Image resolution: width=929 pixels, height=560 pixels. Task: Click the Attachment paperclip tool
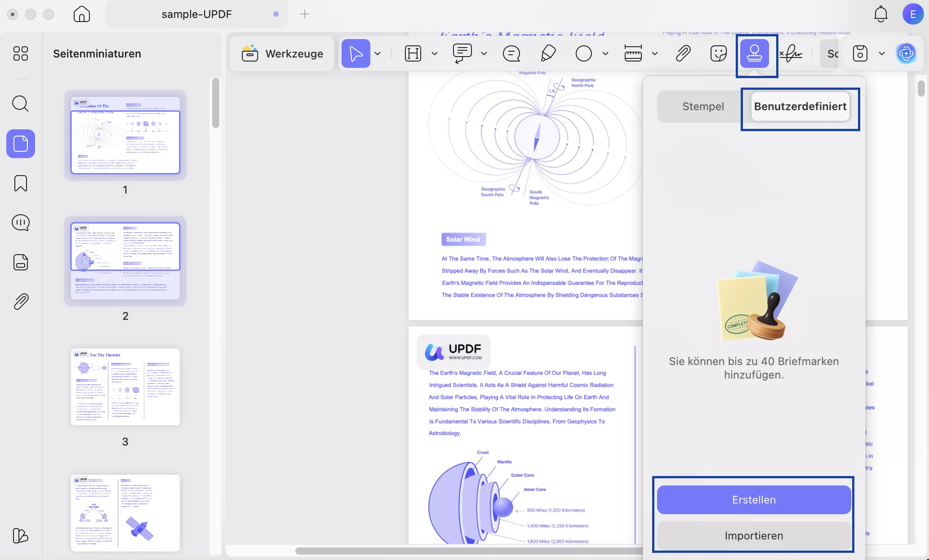pyautogui.click(x=682, y=53)
